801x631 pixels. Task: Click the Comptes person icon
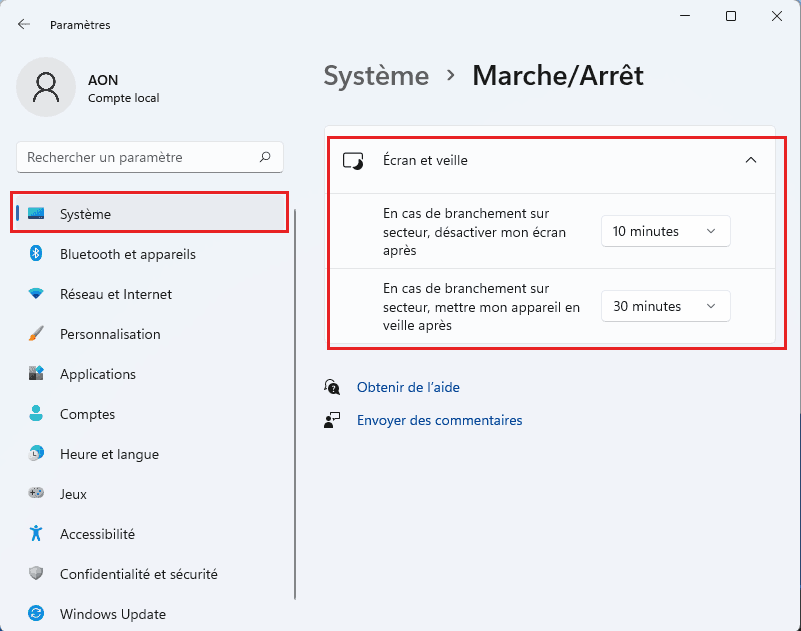37,414
